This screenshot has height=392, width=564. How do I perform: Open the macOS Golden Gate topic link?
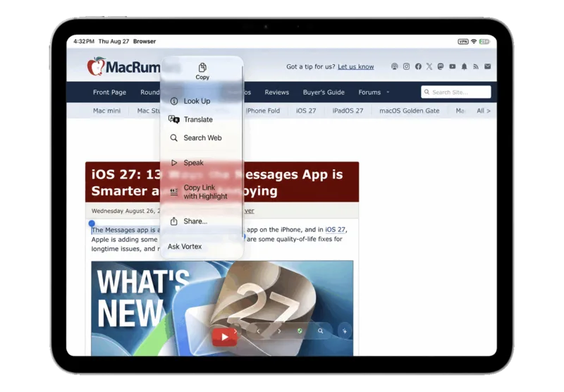410,111
